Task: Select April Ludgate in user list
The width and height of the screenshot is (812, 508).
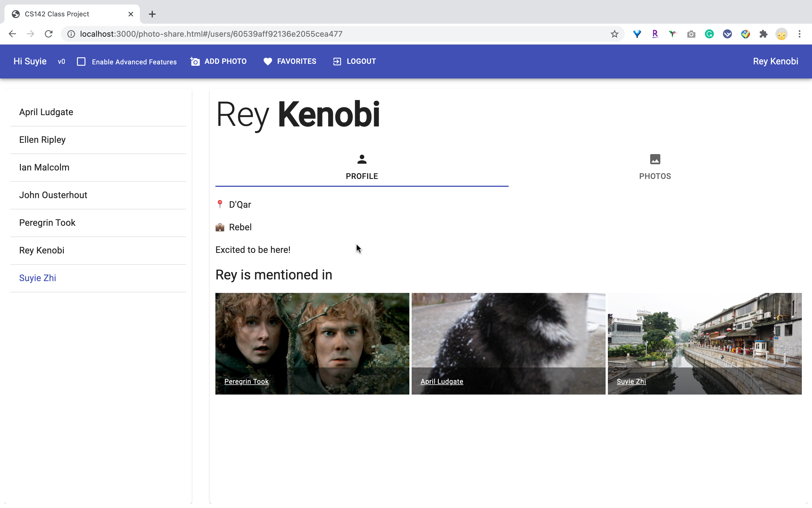Action: (98, 112)
